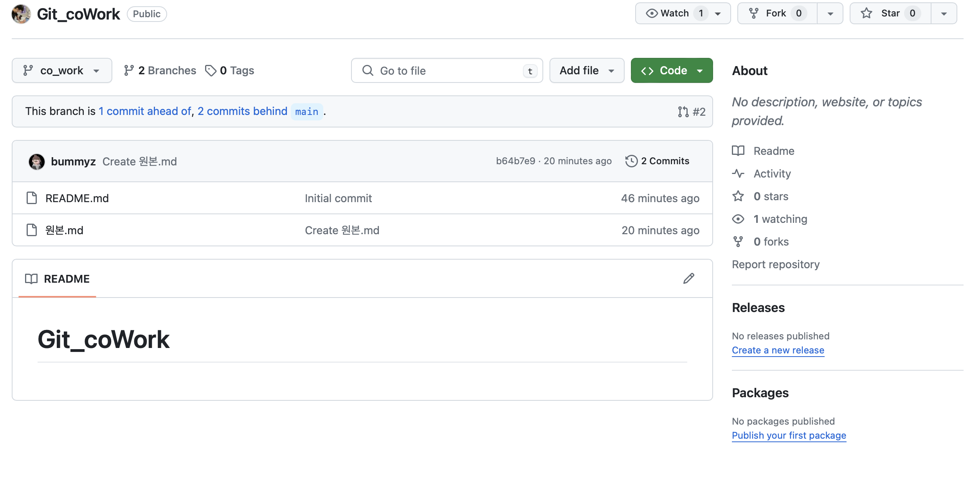Click the 46 minutes ago timestamp
Image resolution: width=980 pixels, height=477 pixels.
click(x=660, y=198)
